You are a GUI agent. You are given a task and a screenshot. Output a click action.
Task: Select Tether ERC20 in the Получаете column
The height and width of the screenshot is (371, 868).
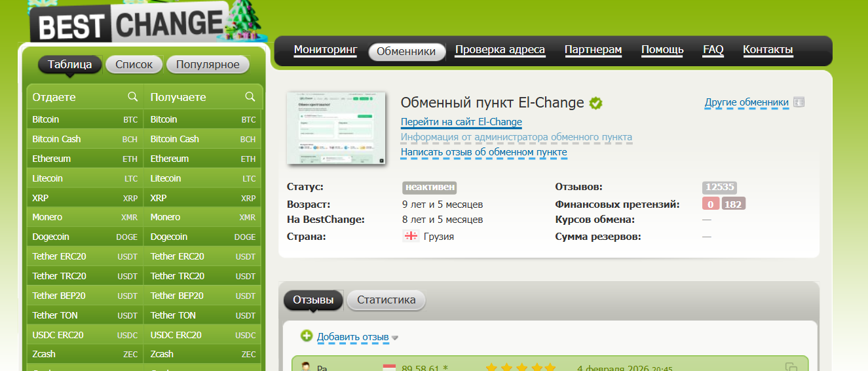202,256
